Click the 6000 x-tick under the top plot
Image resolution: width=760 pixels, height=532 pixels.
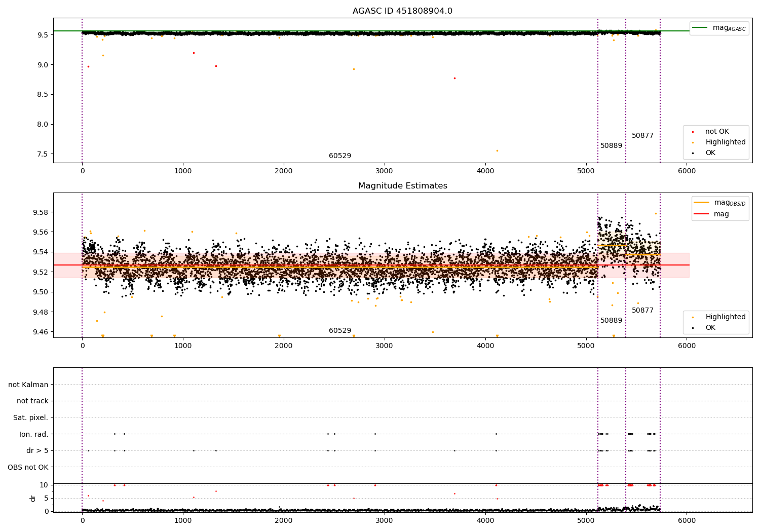[687, 171]
